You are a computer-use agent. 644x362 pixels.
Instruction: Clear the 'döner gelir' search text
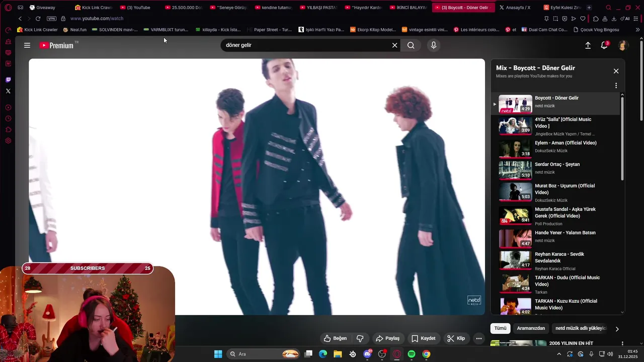(x=395, y=45)
